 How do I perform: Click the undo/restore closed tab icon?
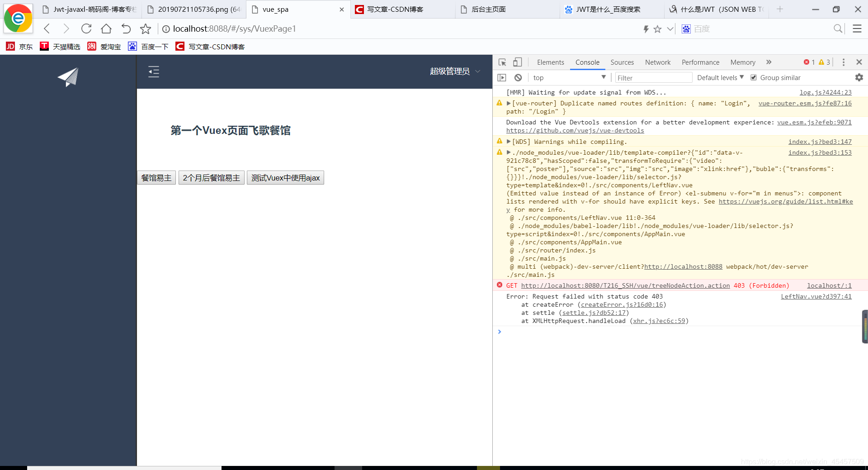coord(126,29)
